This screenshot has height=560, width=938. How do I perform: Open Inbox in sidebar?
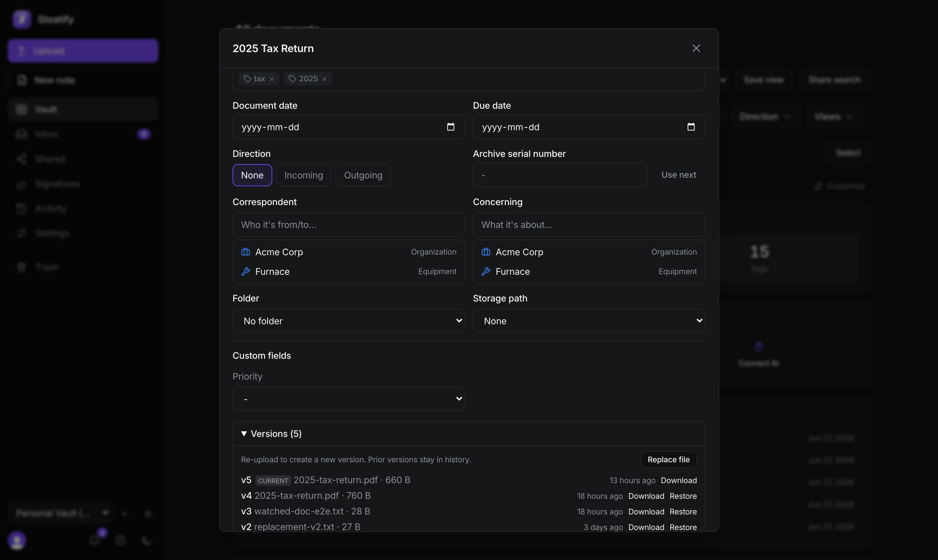pyautogui.click(x=83, y=134)
